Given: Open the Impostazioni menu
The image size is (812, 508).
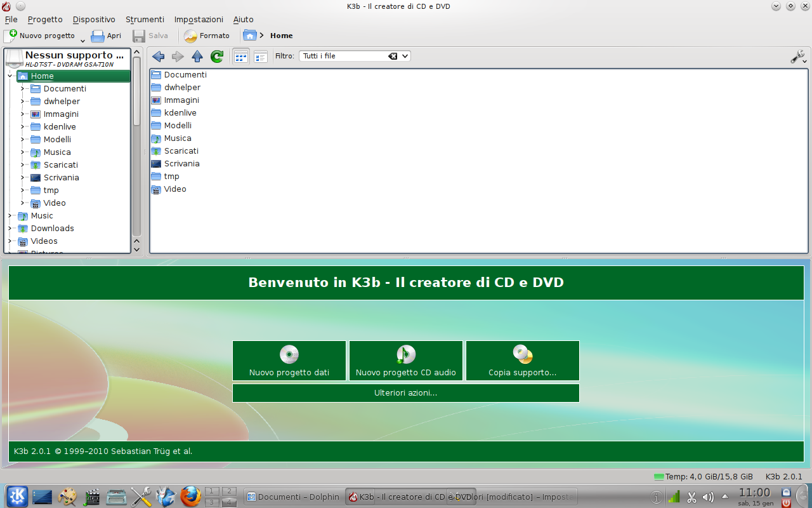Looking at the screenshot, I should click(x=199, y=20).
